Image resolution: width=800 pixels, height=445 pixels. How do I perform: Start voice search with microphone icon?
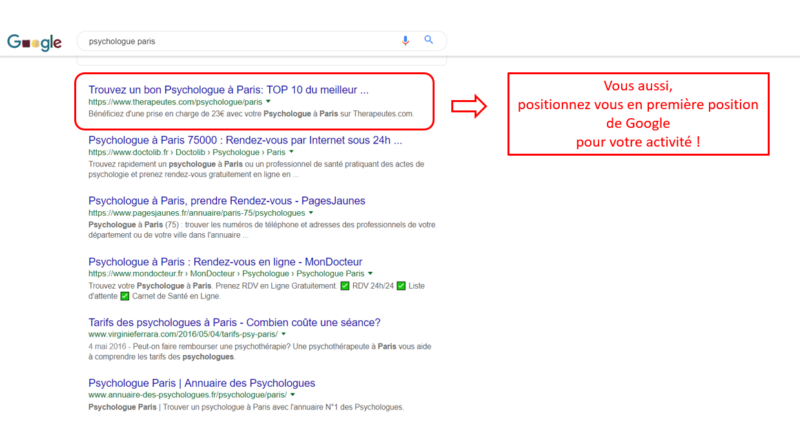pos(405,40)
